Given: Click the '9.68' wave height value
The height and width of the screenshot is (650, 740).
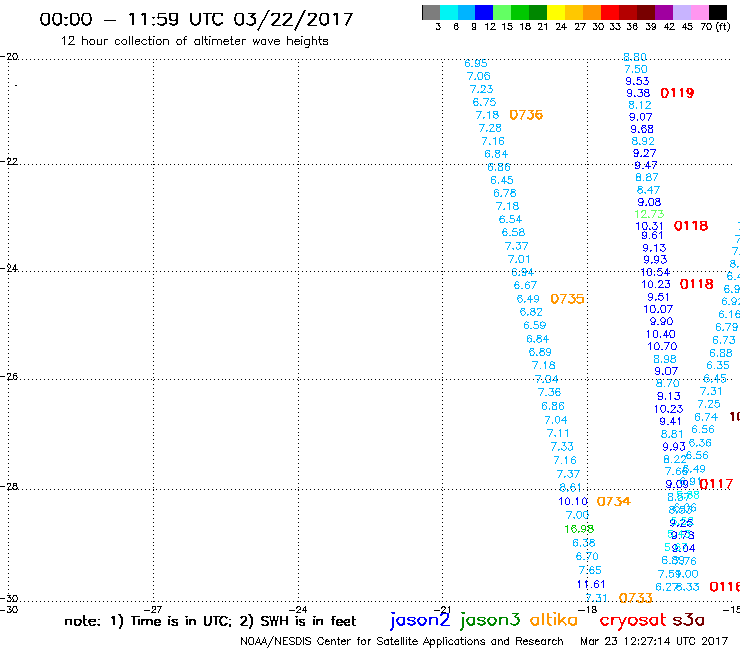Looking at the screenshot, I should click(x=641, y=129).
